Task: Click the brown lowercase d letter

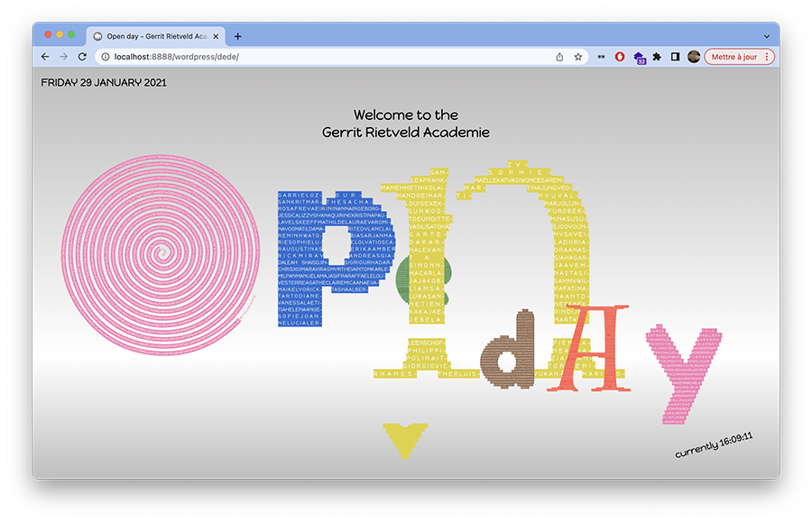Action: tap(507, 349)
